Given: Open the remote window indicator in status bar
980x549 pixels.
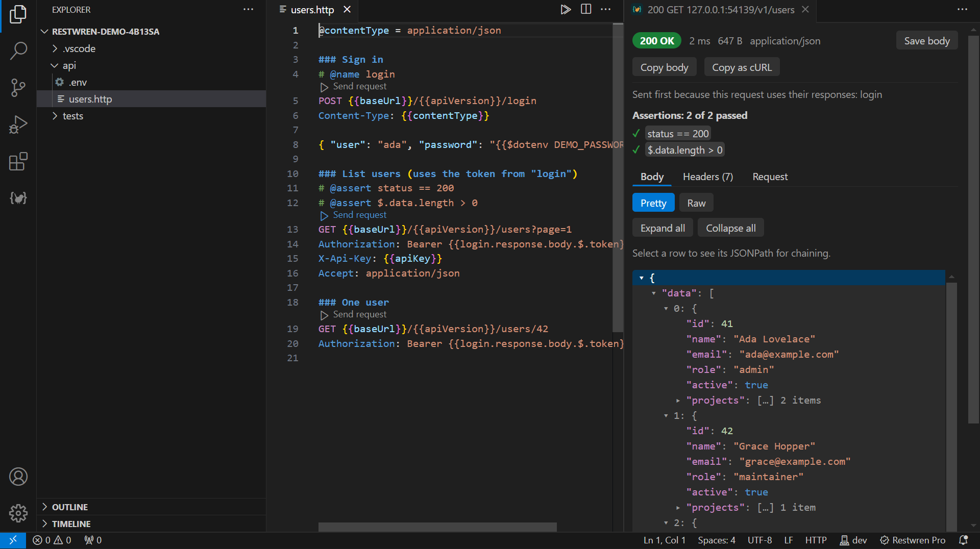Looking at the screenshot, I should 13,540.
